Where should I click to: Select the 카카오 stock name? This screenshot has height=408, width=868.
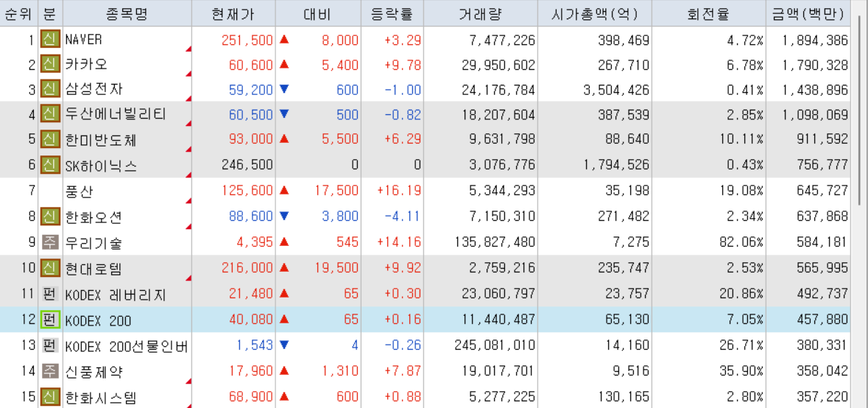click(x=86, y=65)
